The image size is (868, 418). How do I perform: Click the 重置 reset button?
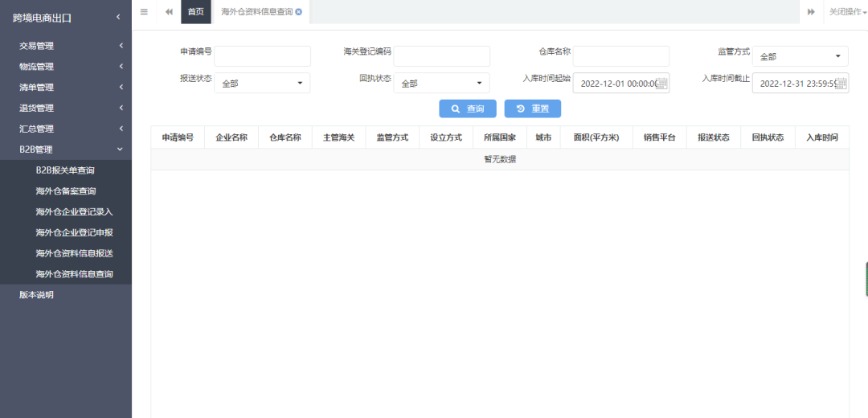coord(532,109)
